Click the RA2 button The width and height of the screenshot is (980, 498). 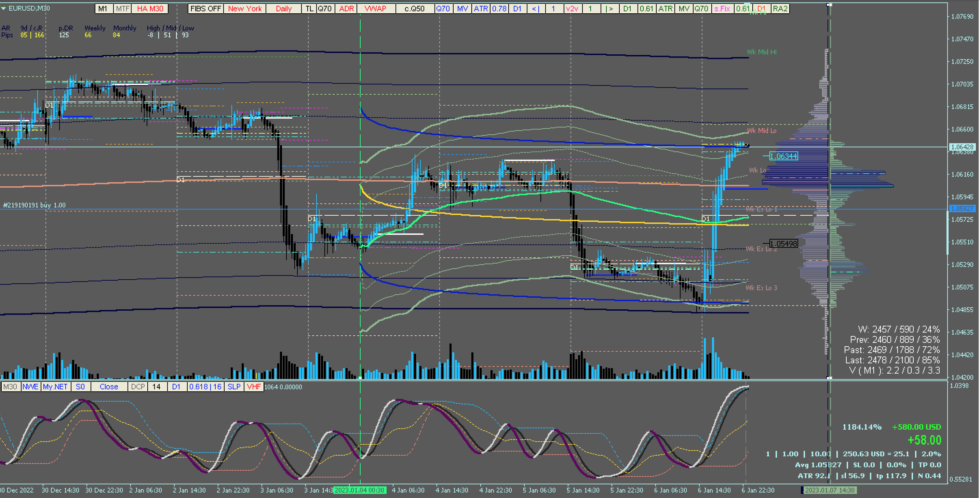[x=780, y=8]
